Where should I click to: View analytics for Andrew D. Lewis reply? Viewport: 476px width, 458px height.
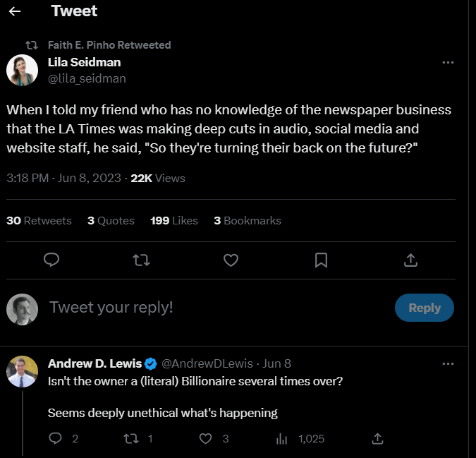[281, 439]
